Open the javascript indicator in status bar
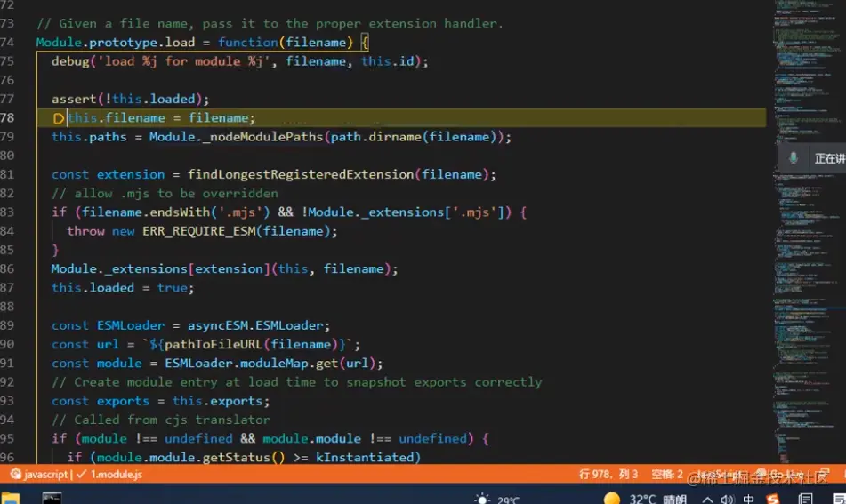 click(39, 475)
